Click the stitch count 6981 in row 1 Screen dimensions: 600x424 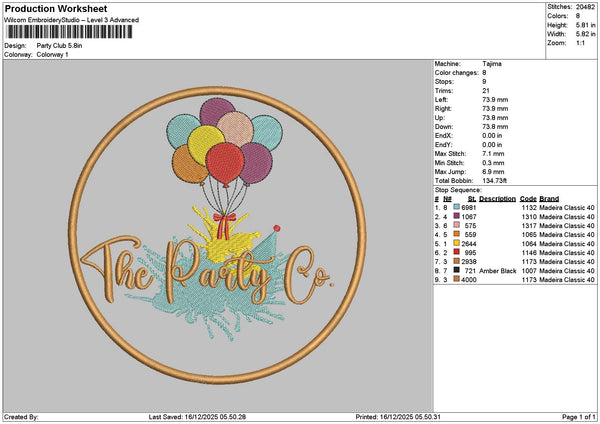[x=469, y=207]
